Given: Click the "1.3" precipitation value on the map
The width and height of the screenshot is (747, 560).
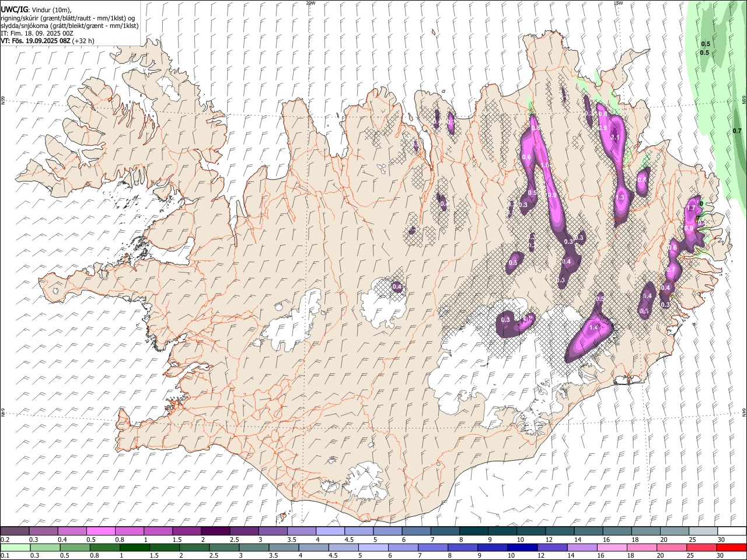Looking at the screenshot, I should pyautogui.click(x=620, y=198).
